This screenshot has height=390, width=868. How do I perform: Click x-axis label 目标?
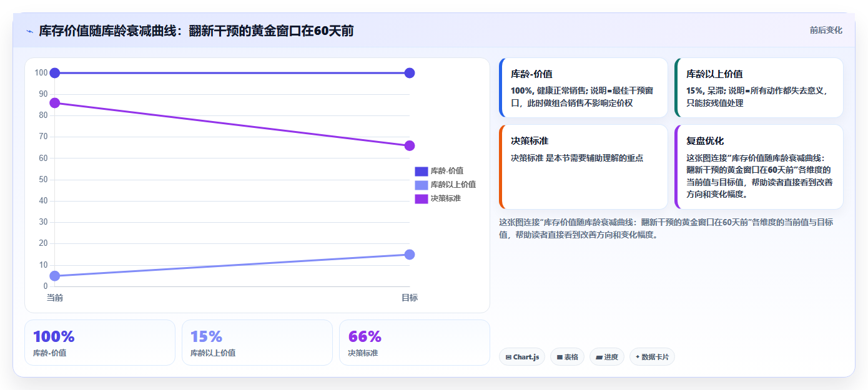(410, 298)
